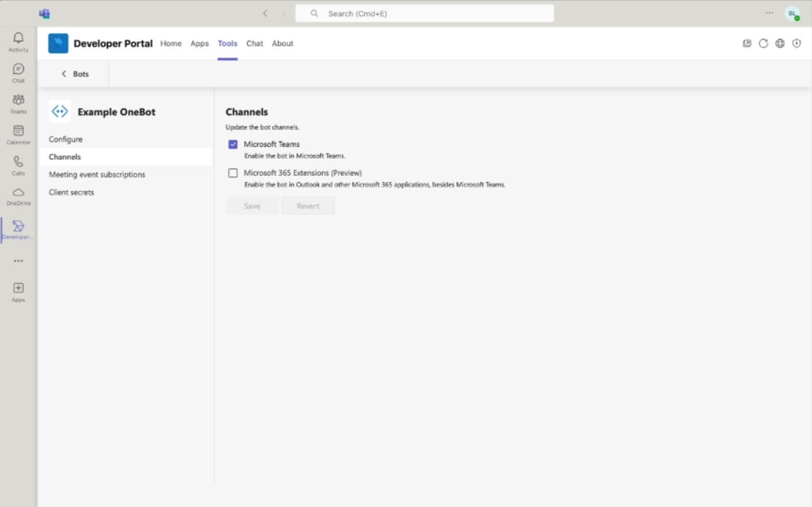The height and width of the screenshot is (507, 812).
Task: Open OneDrive from the sidebar
Action: [x=18, y=196]
